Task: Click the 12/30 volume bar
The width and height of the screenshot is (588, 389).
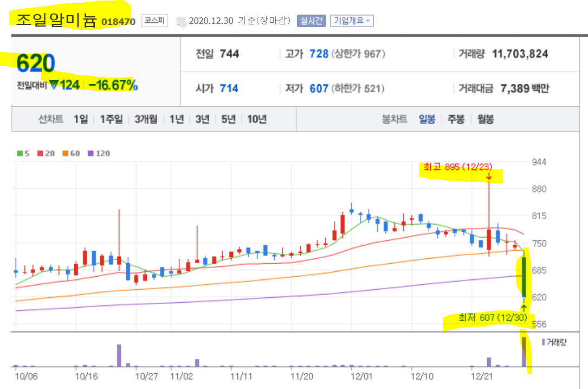Action: coord(524,352)
